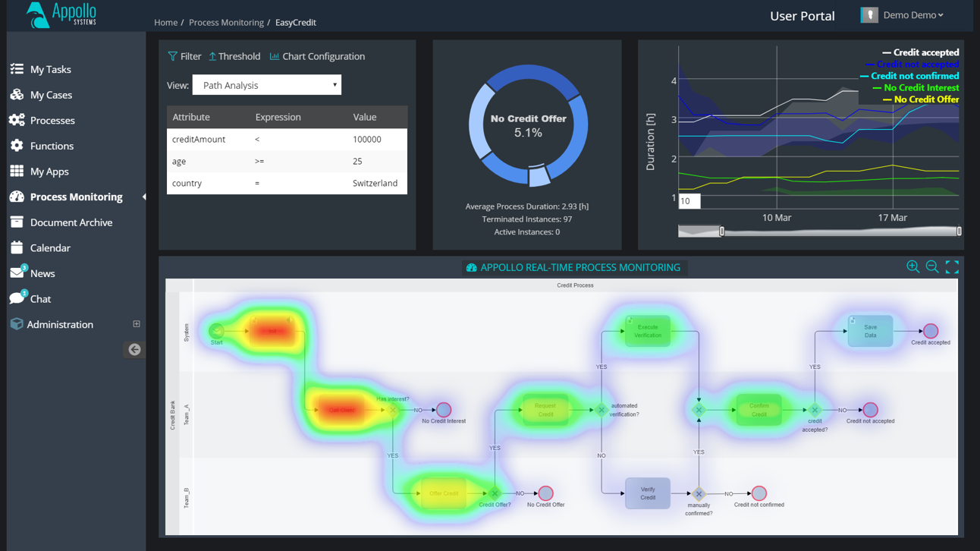Image resolution: width=980 pixels, height=551 pixels.
Task: Open the Path Analysis view dropdown
Action: (267, 85)
